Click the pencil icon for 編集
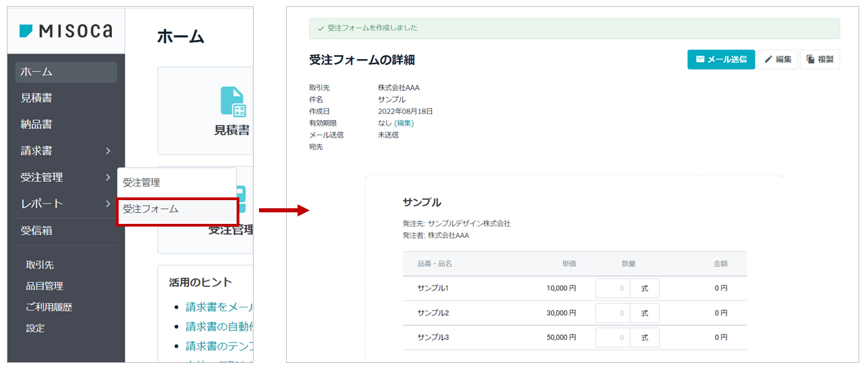Image resolution: width=868 pixels, height=367 pixels. (x=769, y=59)
